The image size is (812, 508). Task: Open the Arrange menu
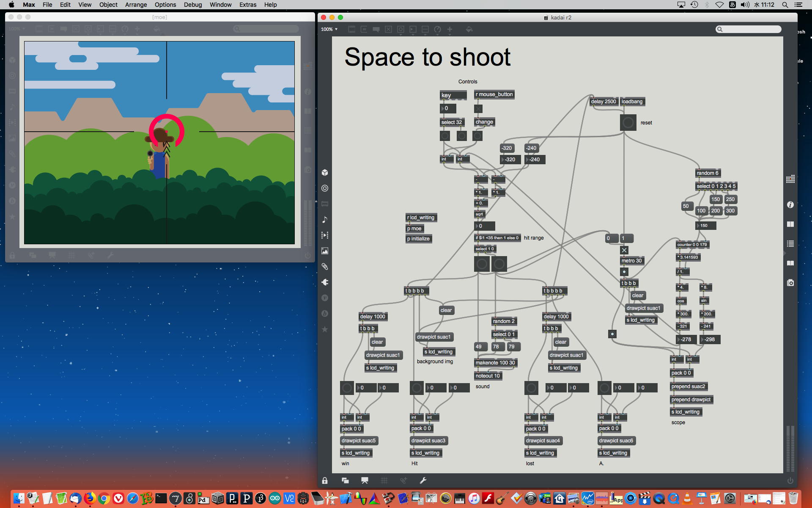coord(136,5)
